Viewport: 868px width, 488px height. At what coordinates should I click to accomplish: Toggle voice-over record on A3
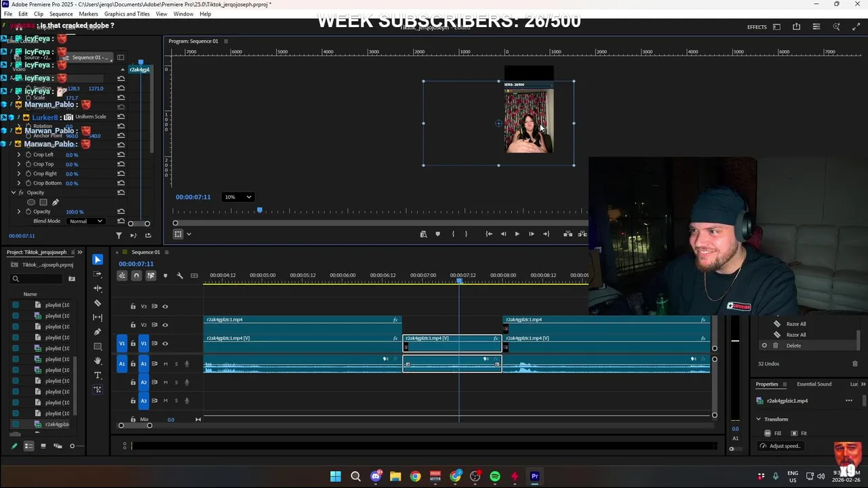coord(187,401)
